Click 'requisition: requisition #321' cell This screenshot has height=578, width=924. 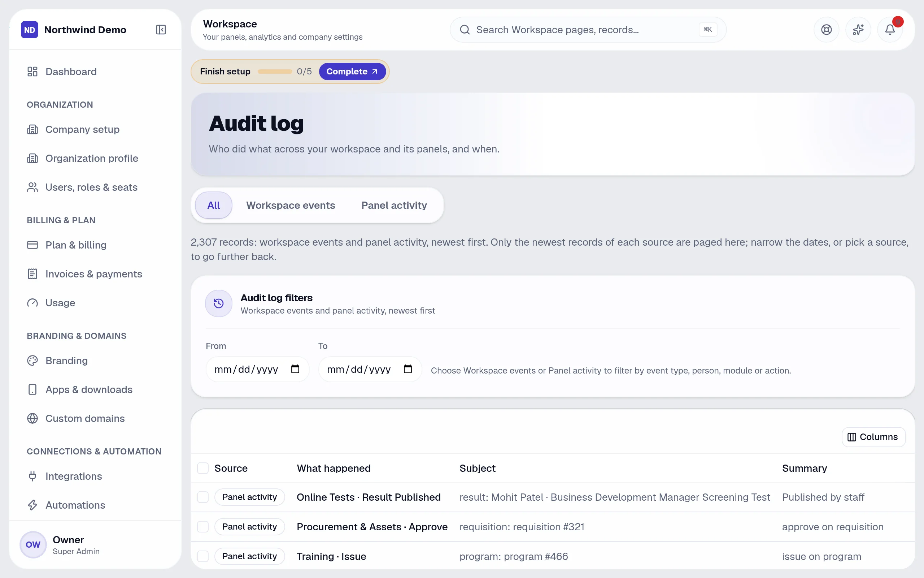point(522,527)
